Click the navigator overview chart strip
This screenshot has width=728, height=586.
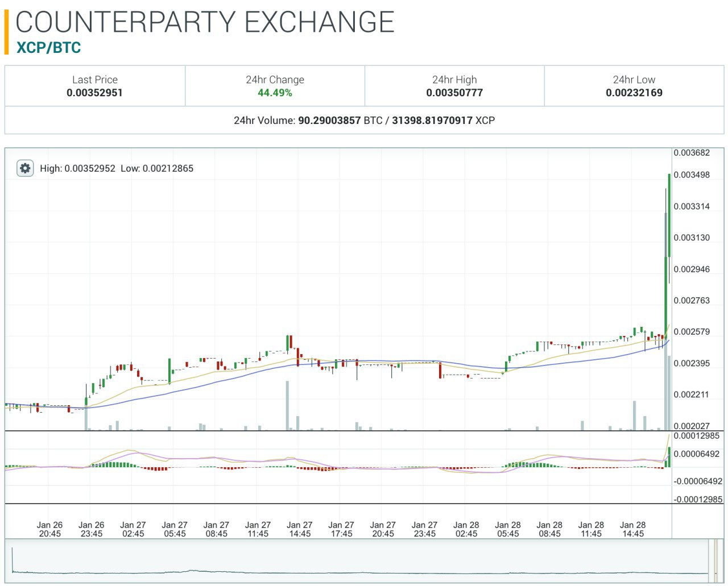click(x=364, y=561)
